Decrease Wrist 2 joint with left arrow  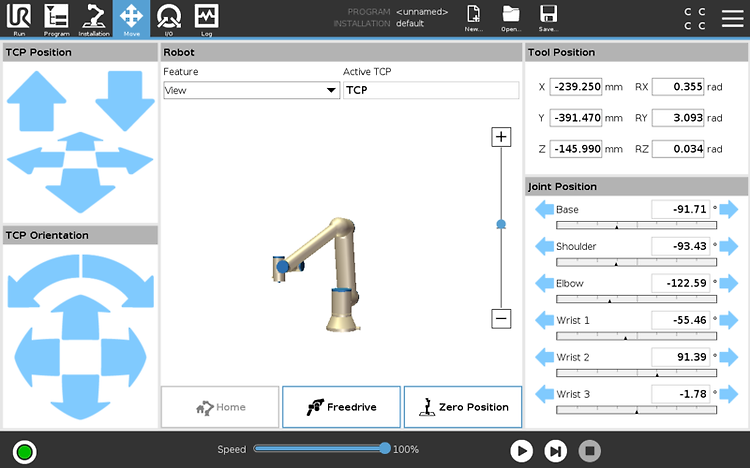(544, 357)
